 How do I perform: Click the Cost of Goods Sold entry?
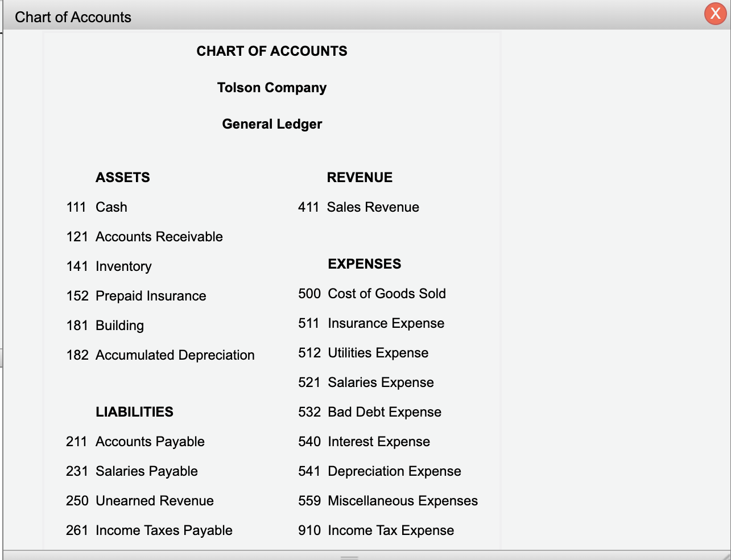pos(372,294)
